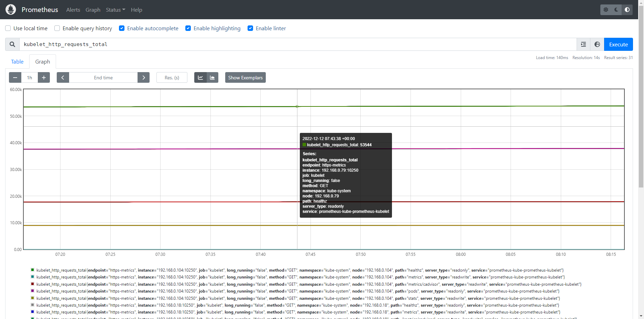Enable query history checkbox
The height and width of the screenshot is (319, 644).
(57, 28)
